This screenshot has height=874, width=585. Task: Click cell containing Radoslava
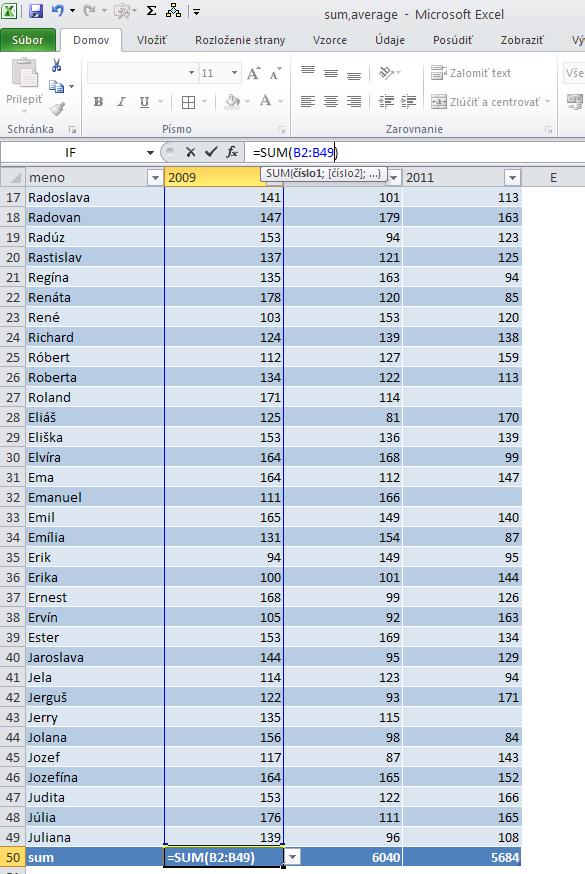(95, 197)
